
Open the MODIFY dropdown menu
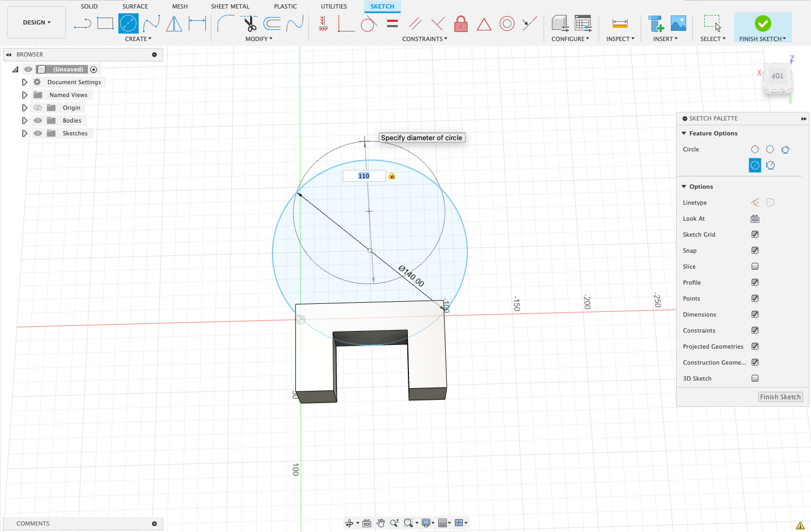259,39
